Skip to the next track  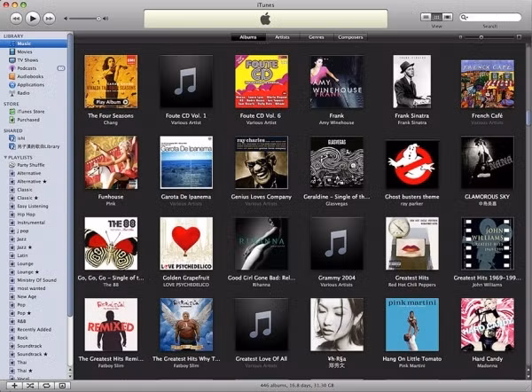[50, 18]
